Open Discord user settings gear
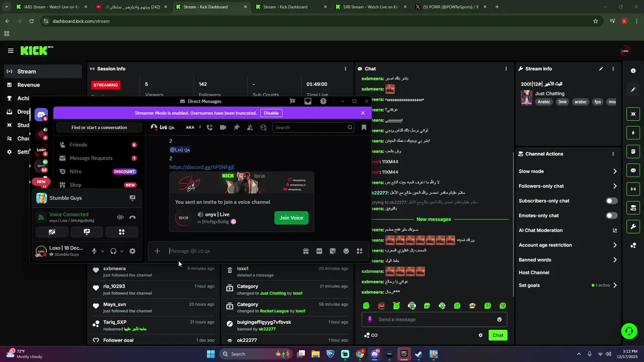Viewport: 644px width, 362px height. click(132, 251)
